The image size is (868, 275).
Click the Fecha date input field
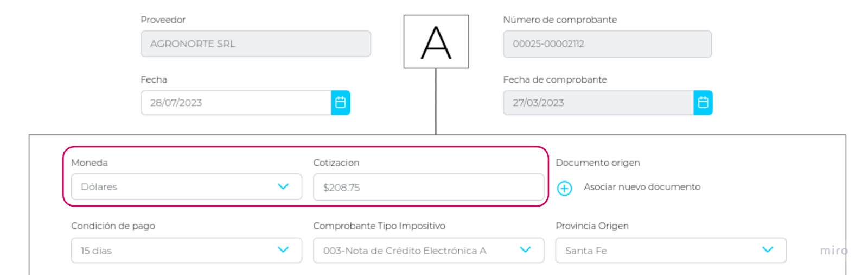(235, 103)
